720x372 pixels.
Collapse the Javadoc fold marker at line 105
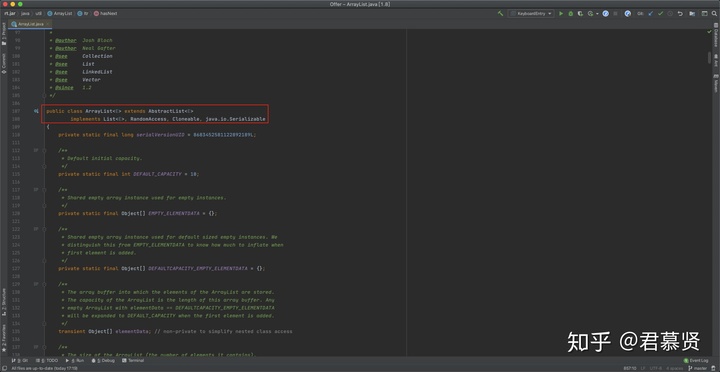(x=45, y=96)
